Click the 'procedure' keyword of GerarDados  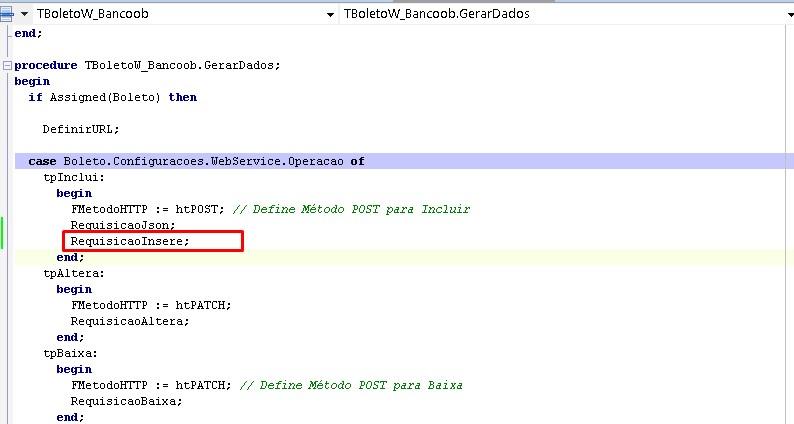pos(46,65)
